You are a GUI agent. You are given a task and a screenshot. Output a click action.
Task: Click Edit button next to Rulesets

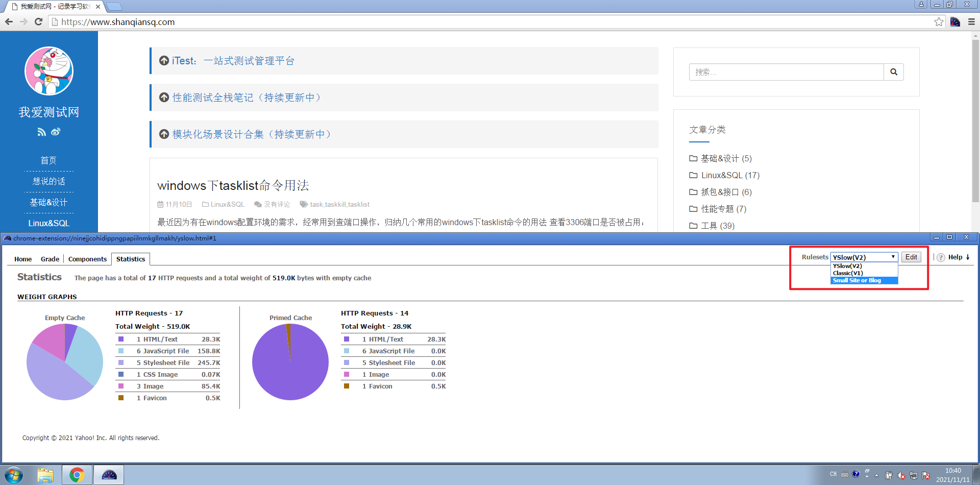(911, 257)
